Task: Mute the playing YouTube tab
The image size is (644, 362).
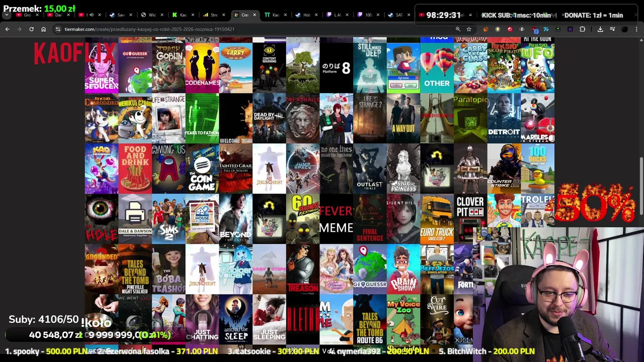Action: (x=91, y=15)
